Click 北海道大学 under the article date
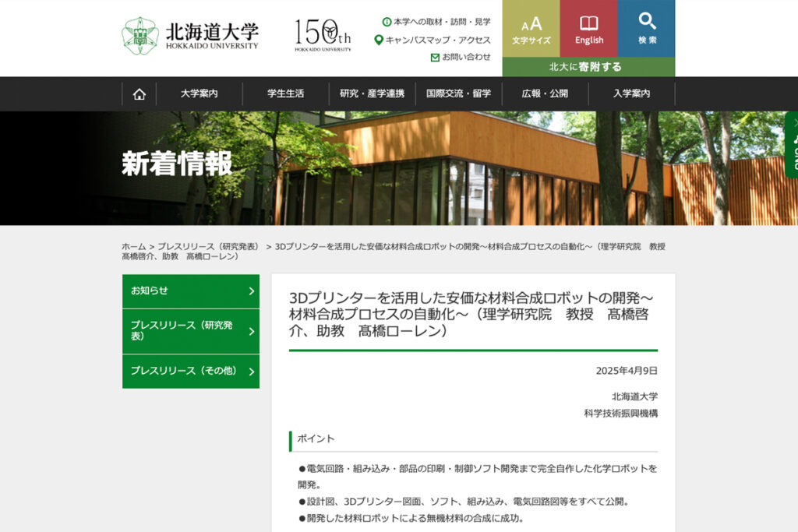Screen dimensions: 798x532 coord(634,396)
